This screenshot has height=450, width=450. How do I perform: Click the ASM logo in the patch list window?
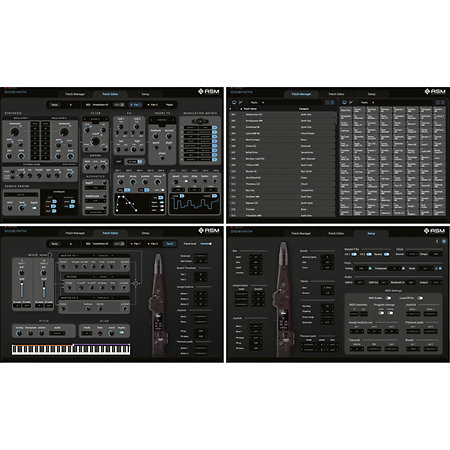(x=435, y=91)
